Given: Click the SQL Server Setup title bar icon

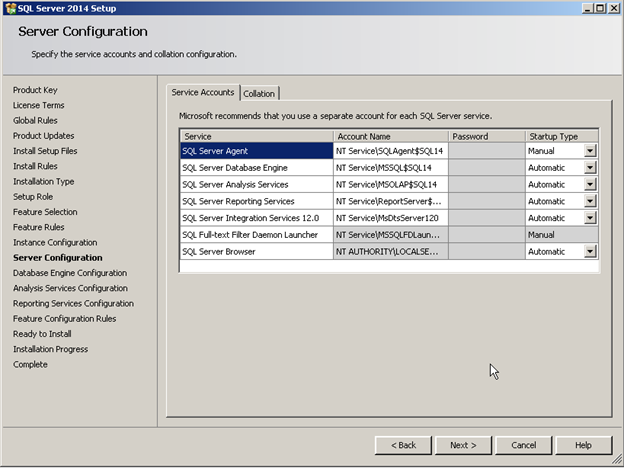Looking at the screenshot, I should pos(11,8).
